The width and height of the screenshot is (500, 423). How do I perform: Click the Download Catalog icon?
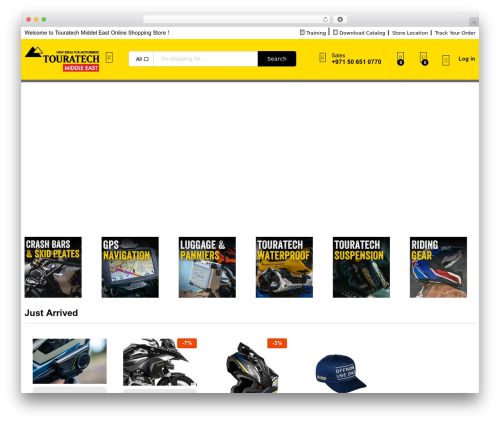(335, 32)
